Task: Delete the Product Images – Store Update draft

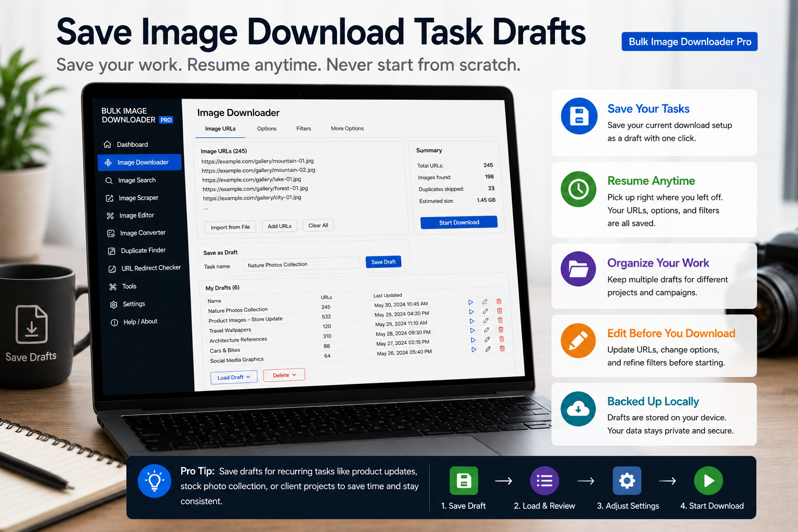Action: (x=499, y=311)
